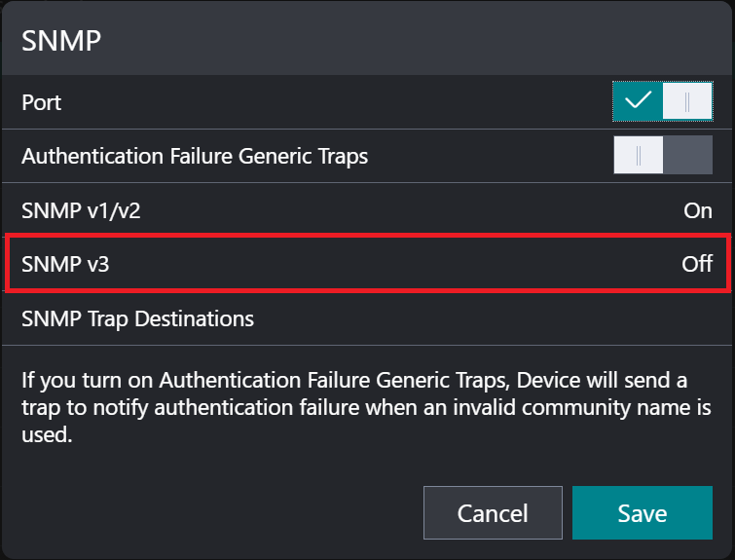Click the "On" status of SNMP v1/v2
735x560 pixels.
point(698,210)
